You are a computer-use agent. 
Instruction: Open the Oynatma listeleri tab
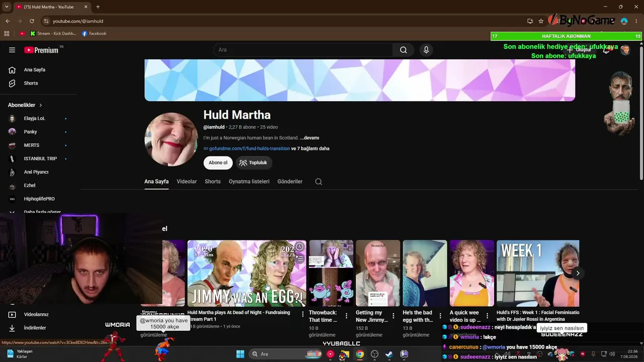tap(249, 182)
